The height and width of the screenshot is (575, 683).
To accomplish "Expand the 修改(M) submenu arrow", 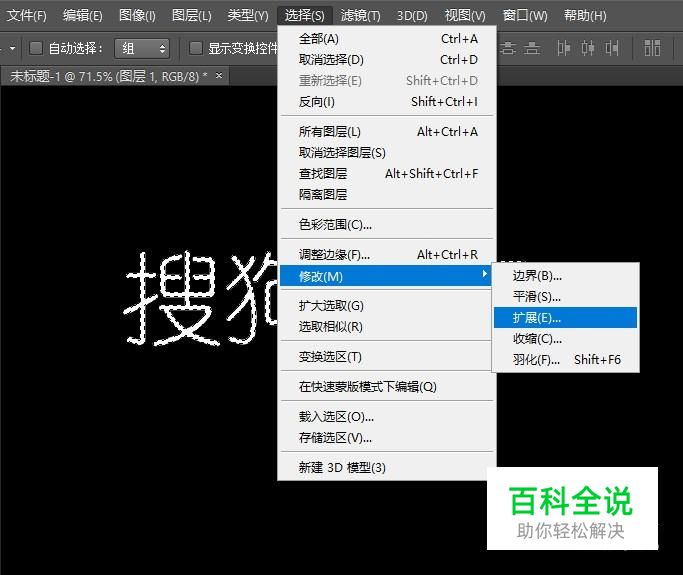I will [x=484, y=274].
